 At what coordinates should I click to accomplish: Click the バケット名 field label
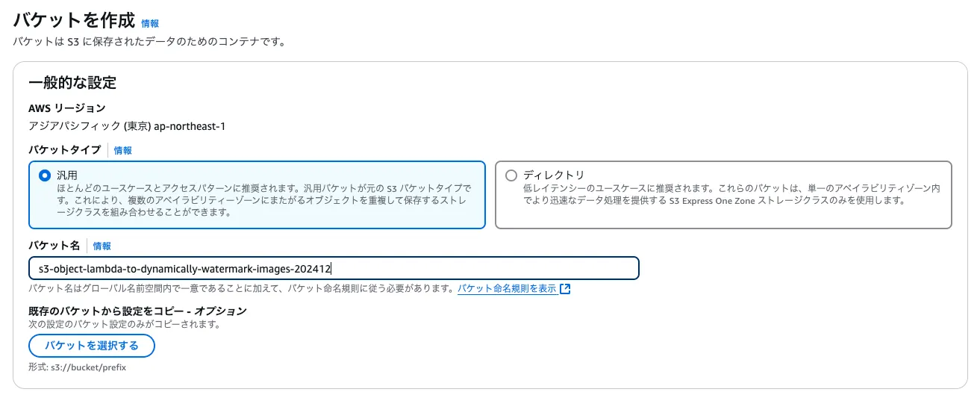click(54, 246)
